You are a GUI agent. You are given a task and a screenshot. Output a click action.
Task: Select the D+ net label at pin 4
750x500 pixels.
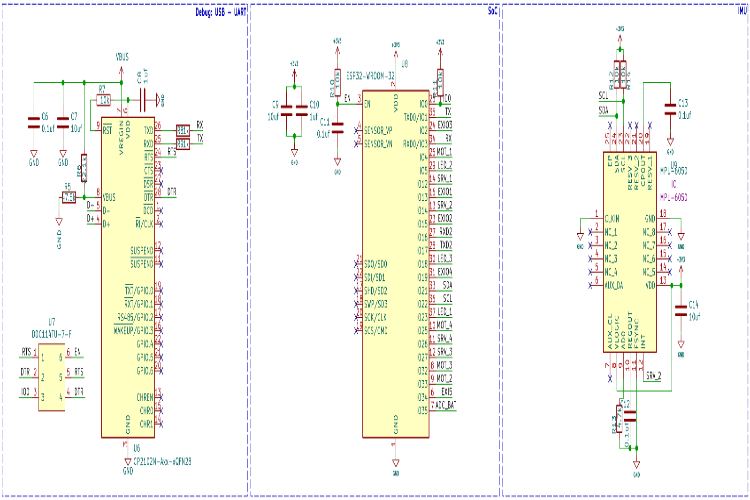point(91,218)
